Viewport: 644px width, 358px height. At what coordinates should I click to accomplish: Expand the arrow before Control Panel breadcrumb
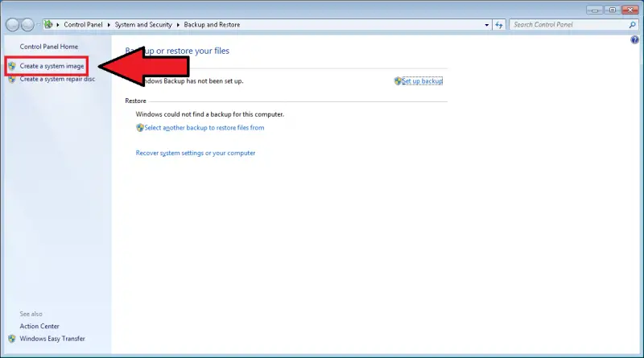[58, 25]
